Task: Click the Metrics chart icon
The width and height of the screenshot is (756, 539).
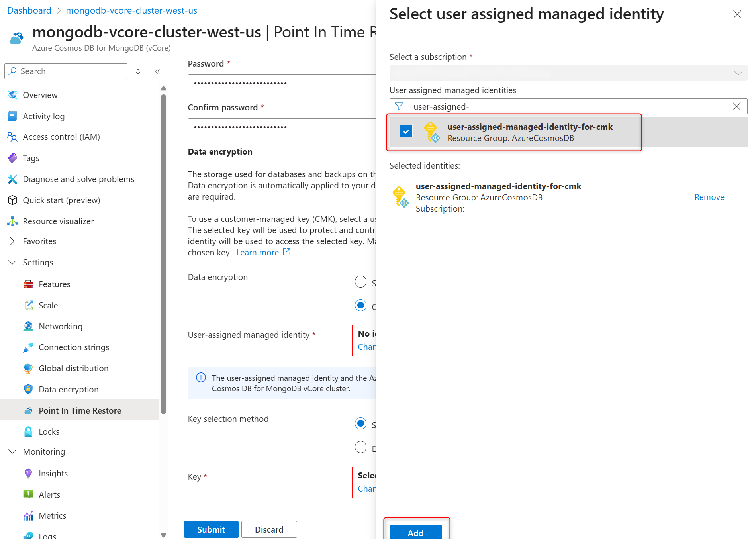Action: pos(28,515)
